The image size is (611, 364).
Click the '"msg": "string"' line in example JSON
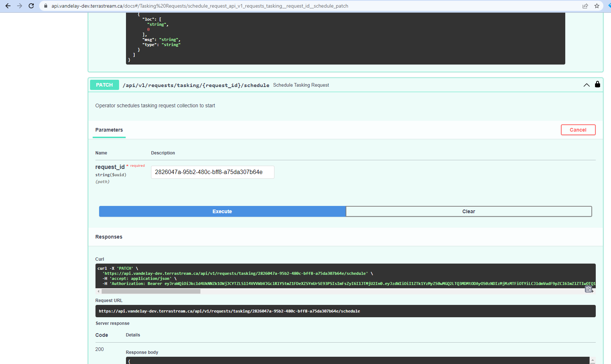tap(161, 40)
